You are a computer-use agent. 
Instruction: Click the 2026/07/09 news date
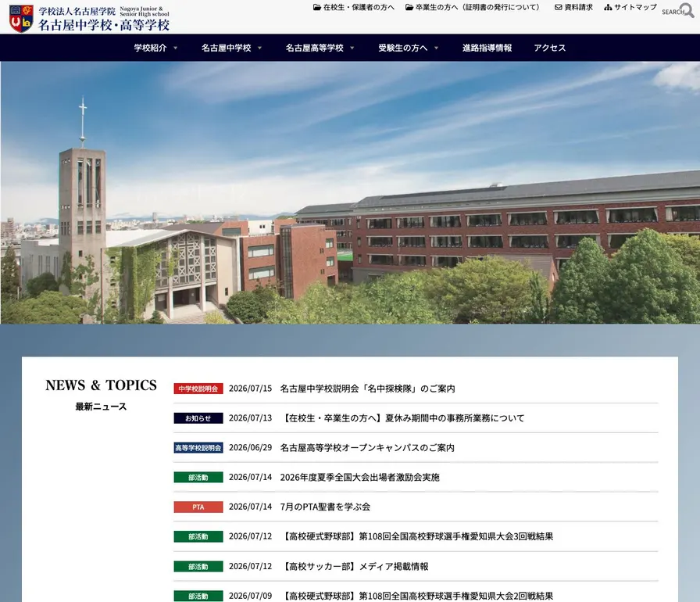coord(251,596)
